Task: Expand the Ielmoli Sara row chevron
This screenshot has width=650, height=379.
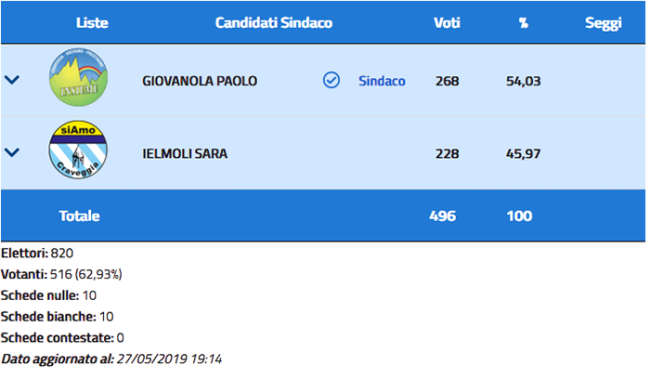Action: 12,153
